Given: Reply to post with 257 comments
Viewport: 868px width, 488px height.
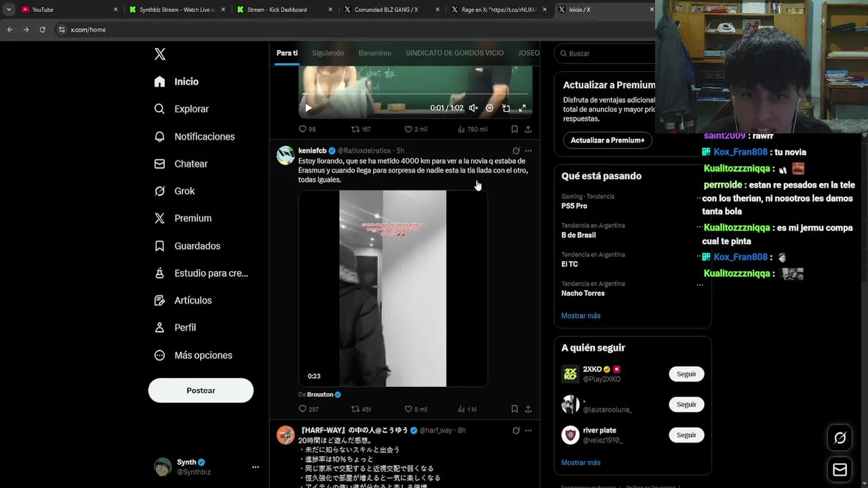Looking at the screenshot, I should click(x=308, y=409).
